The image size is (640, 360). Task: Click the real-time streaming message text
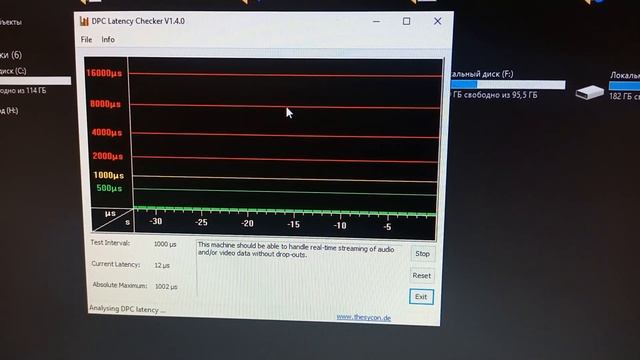coord(296,250)
